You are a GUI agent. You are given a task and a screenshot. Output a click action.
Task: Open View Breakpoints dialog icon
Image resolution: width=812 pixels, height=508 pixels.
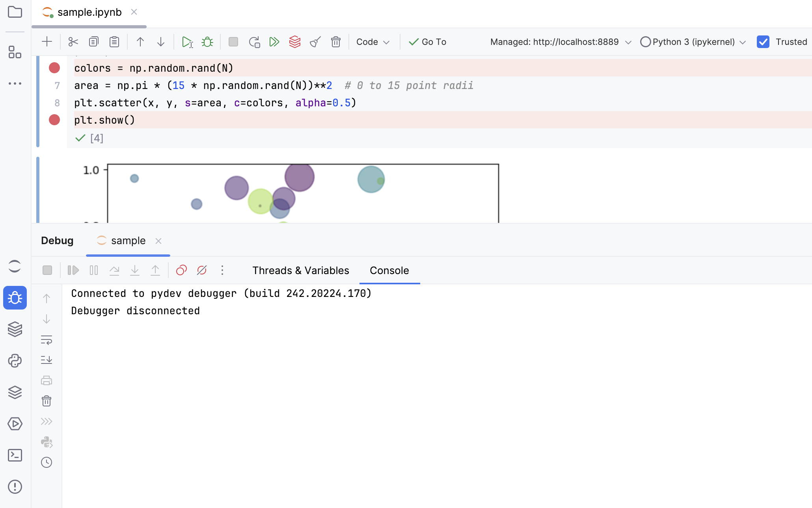point(181,270)
